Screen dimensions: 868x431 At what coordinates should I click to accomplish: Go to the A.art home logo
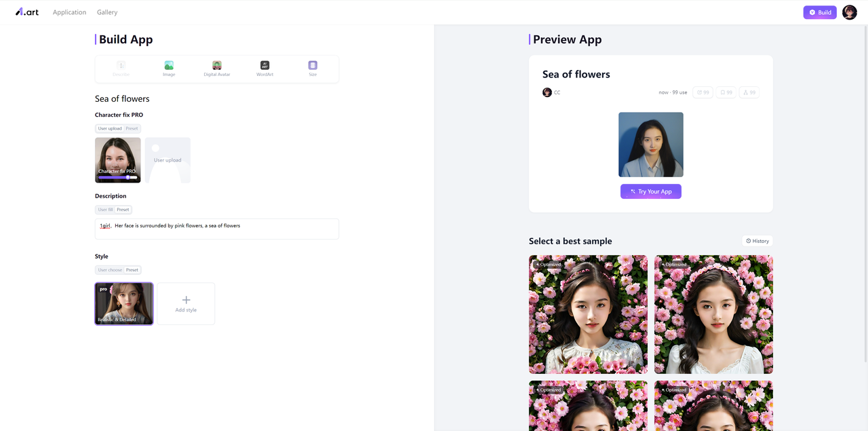tap(27, 12)
